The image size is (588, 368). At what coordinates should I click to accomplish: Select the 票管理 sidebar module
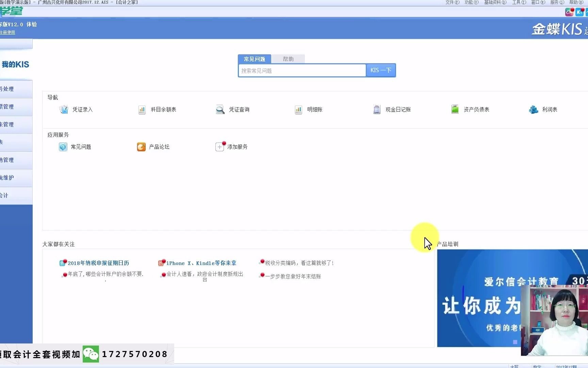coord(16,107)
